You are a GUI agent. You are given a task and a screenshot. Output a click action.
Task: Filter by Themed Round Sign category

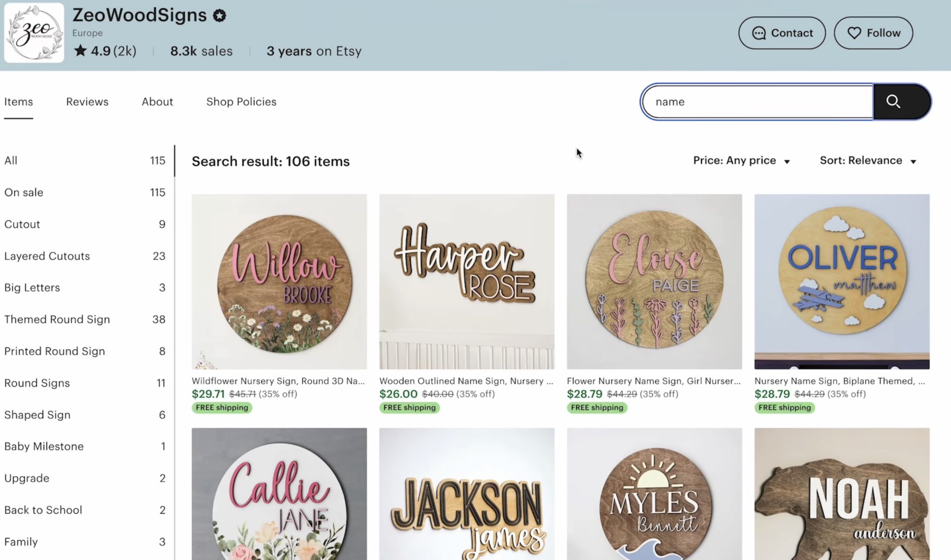coord(57,319)
